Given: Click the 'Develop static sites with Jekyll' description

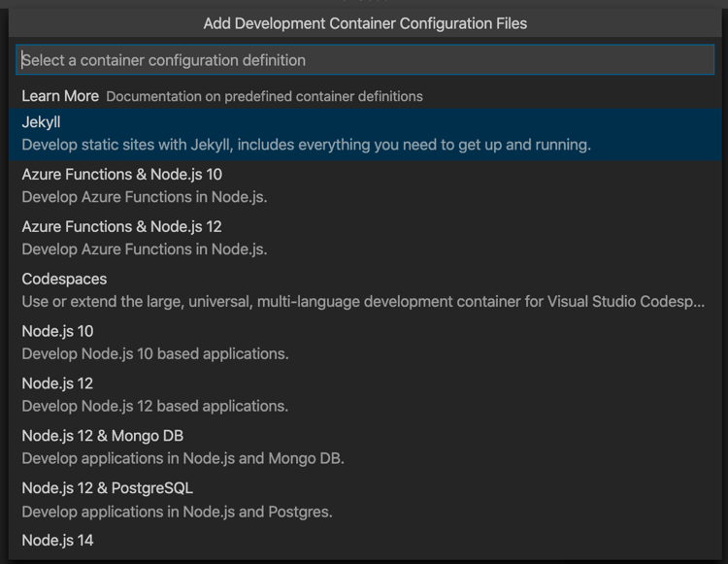Looking at the screenshot, I should coord(306,145).
